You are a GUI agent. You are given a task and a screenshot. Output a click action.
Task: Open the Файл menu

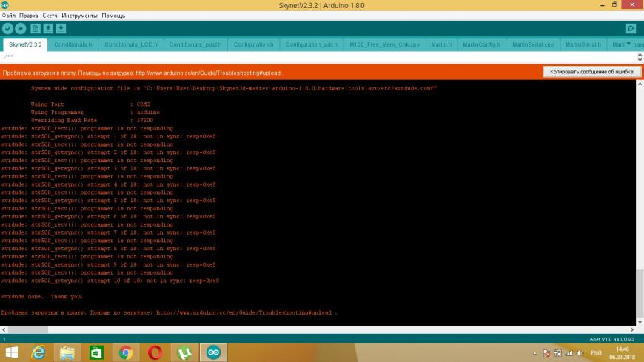click(9, 16)
